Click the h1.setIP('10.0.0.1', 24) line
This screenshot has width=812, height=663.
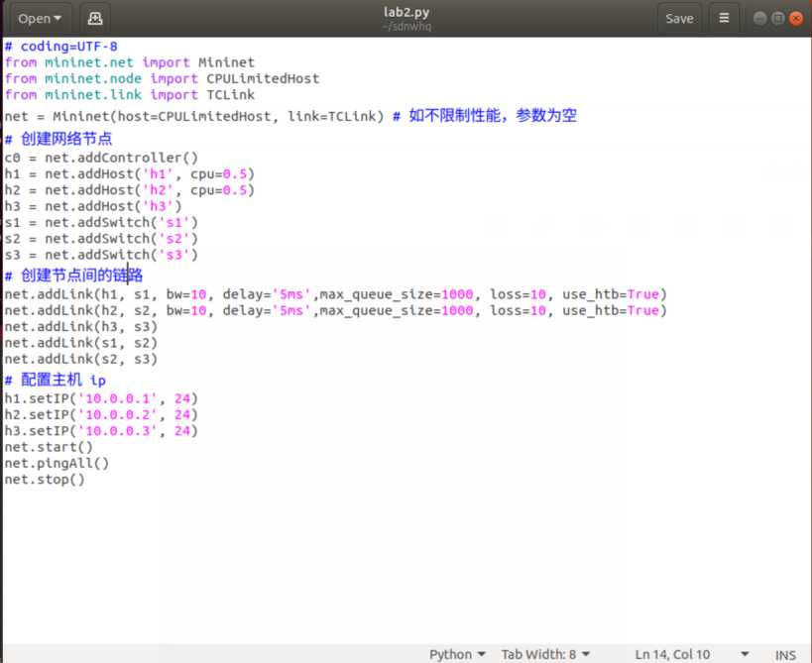point(101,398)
